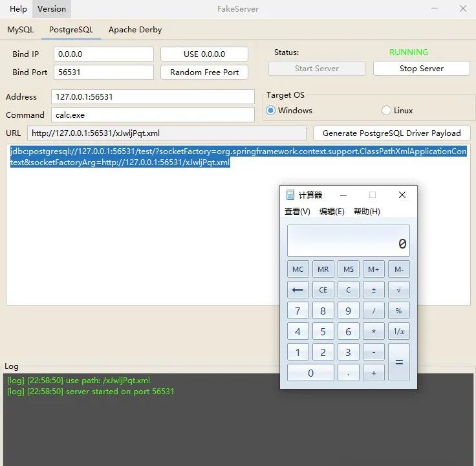Click the Command input field containing calc.exe
The image size is (476, 466).
pos(153,115)
